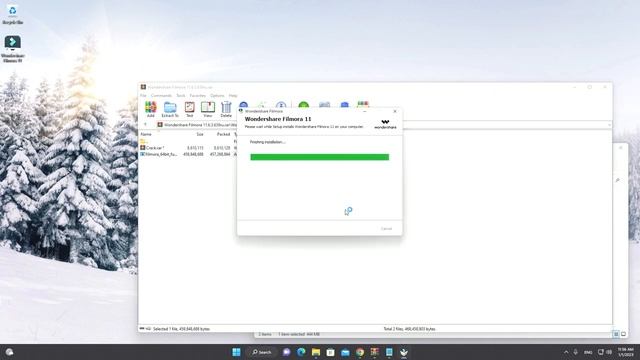Screen dimensions: 640x360
Task: Click the search icon in File Explorer
Action: click(618, 180)
